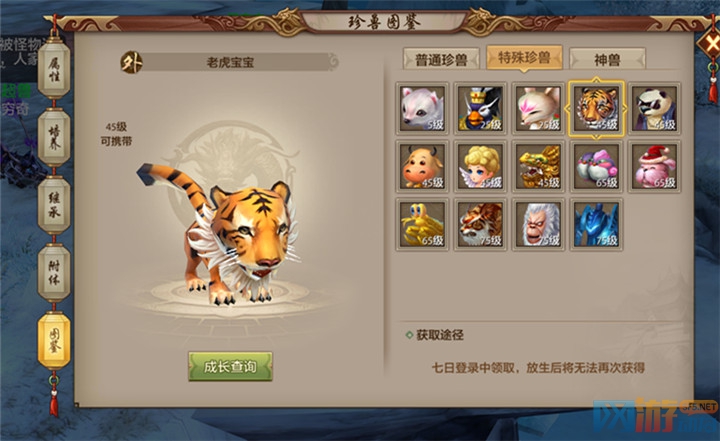Choose the pink-eared rabbit pet icon
720x441 pixels.
point(538,109)
